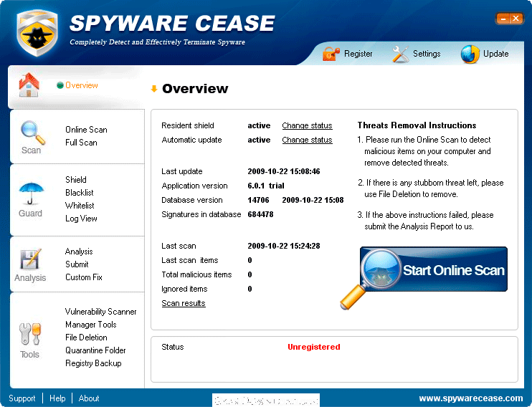Click the green Overview status dot
532x407 pixels.
(x=60, y=85)
